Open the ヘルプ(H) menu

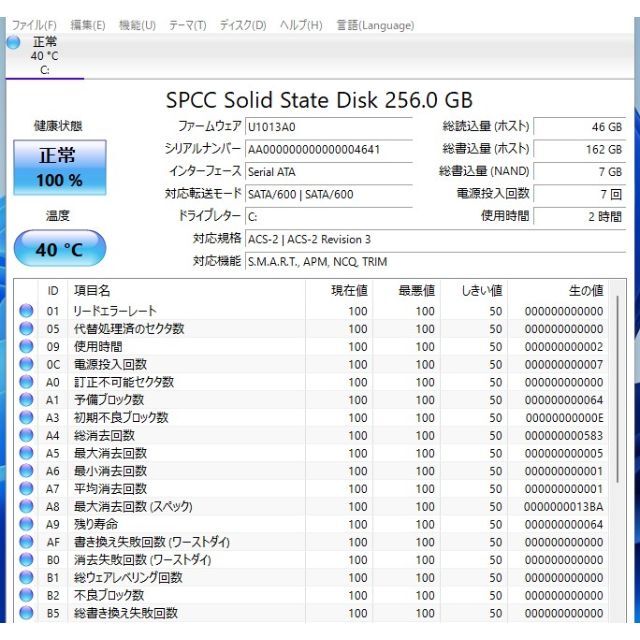[x=301, y=25]
